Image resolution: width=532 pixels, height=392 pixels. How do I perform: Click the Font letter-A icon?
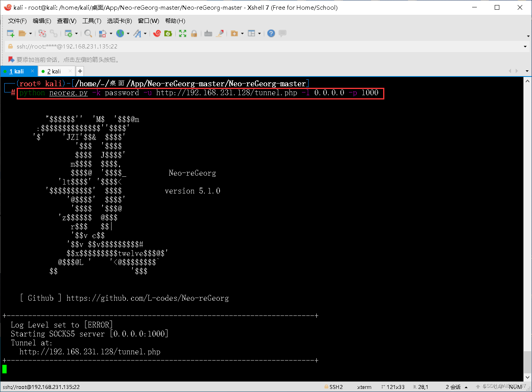(x=137, y=33)
